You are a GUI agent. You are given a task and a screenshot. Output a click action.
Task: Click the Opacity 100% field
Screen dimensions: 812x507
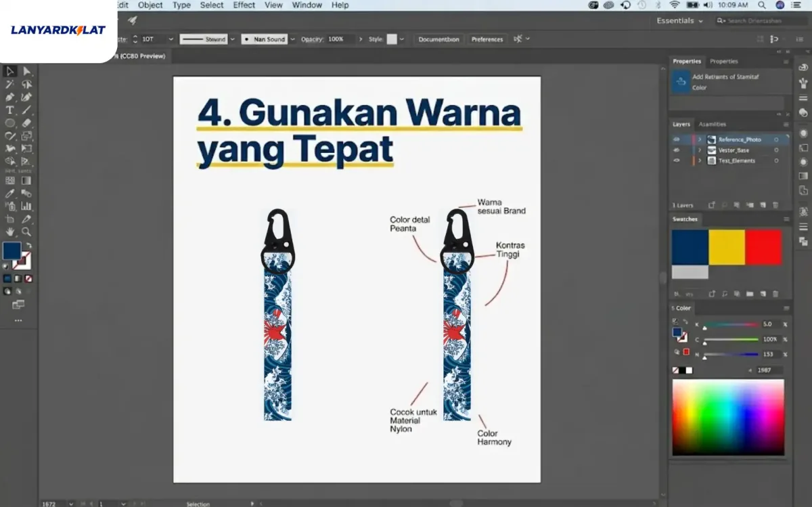[339, 39]
